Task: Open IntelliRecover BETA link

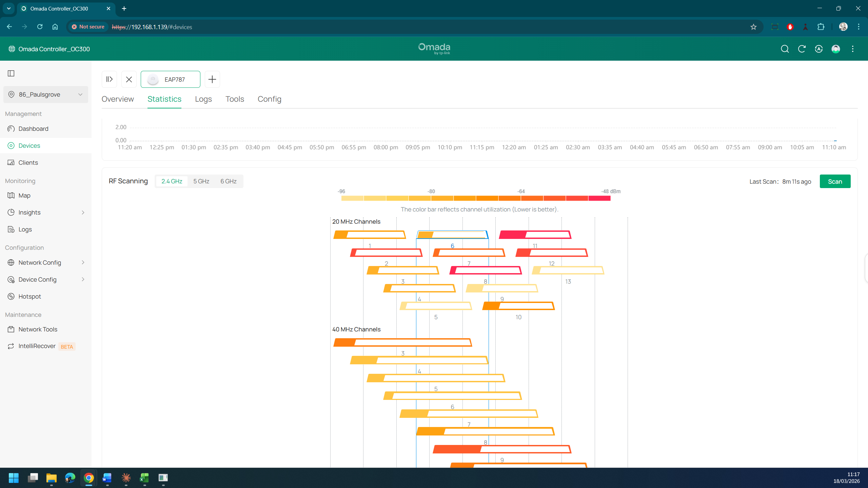Action: point(37,346)
